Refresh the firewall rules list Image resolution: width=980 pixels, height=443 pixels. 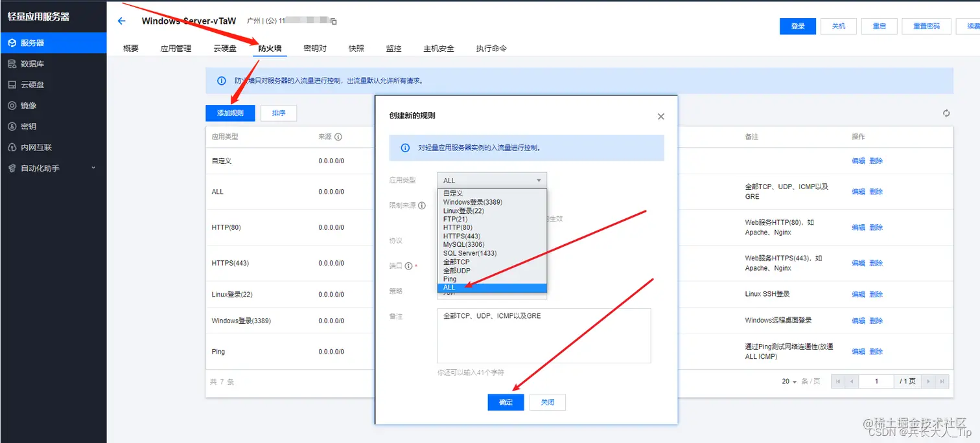946,112
